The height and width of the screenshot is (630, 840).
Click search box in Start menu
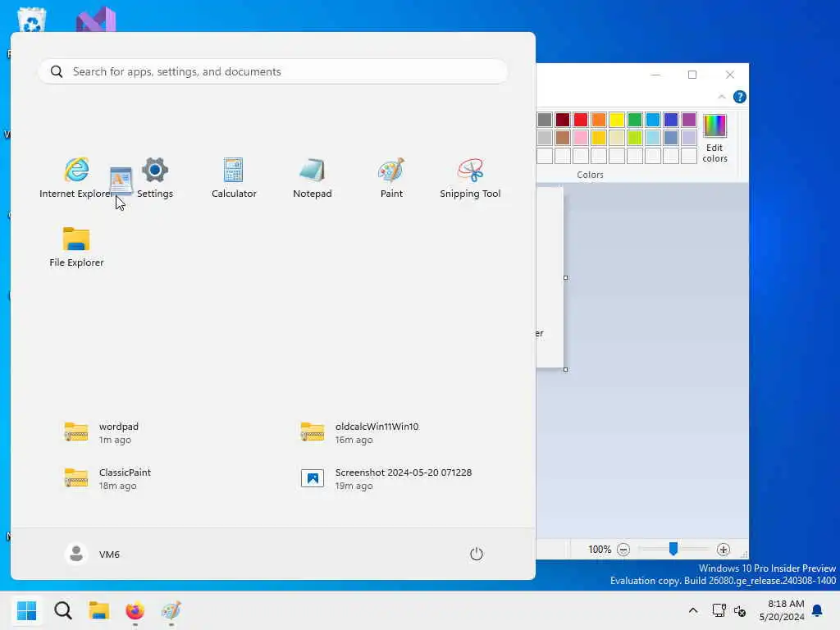point(272,71)
